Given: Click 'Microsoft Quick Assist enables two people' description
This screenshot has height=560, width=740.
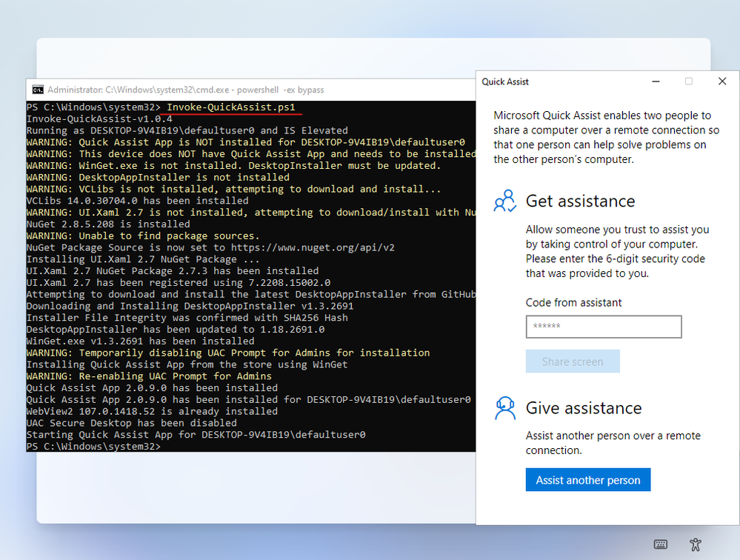Looking at the screenshot, I should coord(607,137).
